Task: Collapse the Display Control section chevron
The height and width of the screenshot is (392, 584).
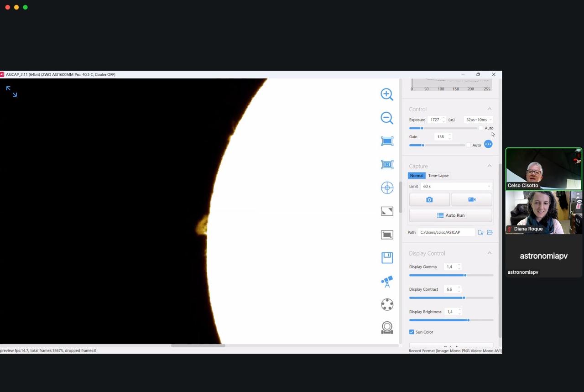Action: tap(490, 253)
